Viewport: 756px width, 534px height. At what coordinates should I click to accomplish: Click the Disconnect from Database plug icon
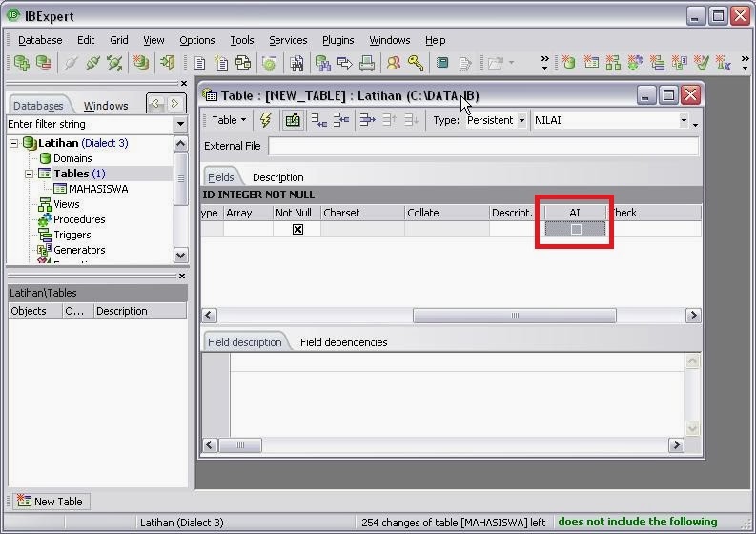coord(71,63)
